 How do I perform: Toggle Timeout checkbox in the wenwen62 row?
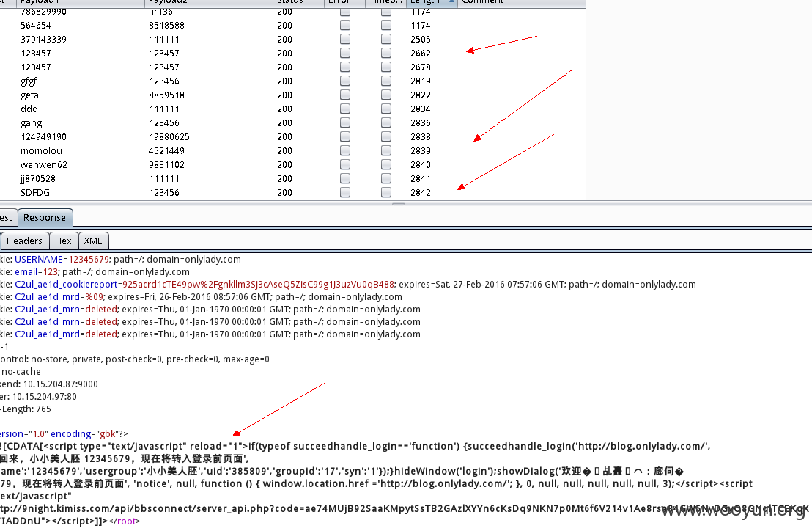click(x=385, y=165)
